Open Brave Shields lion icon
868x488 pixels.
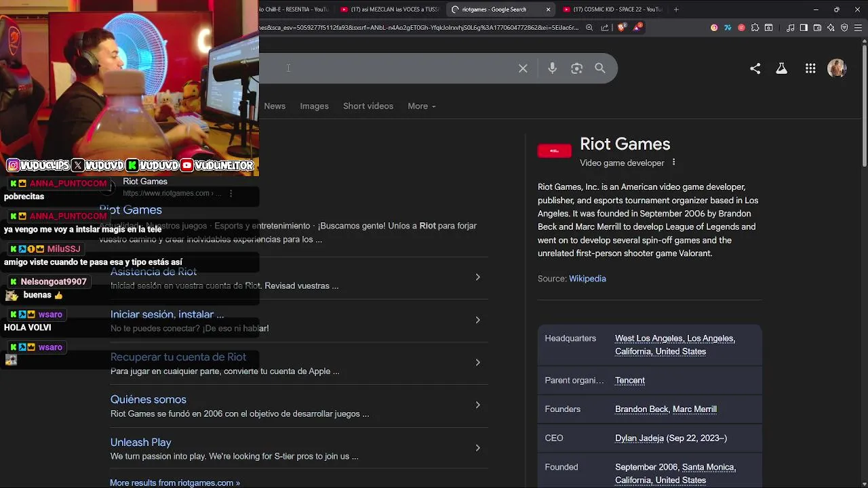622,28
